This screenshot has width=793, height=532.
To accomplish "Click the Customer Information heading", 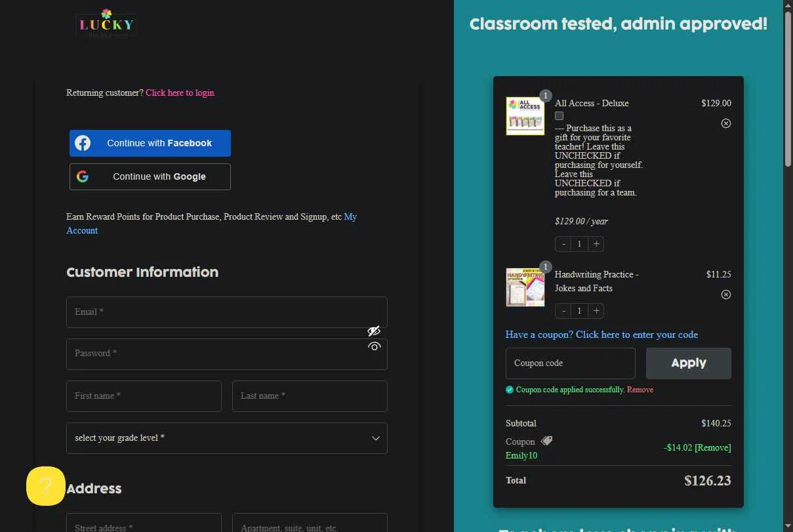I will pyautogui.click(x=142, y=272).
